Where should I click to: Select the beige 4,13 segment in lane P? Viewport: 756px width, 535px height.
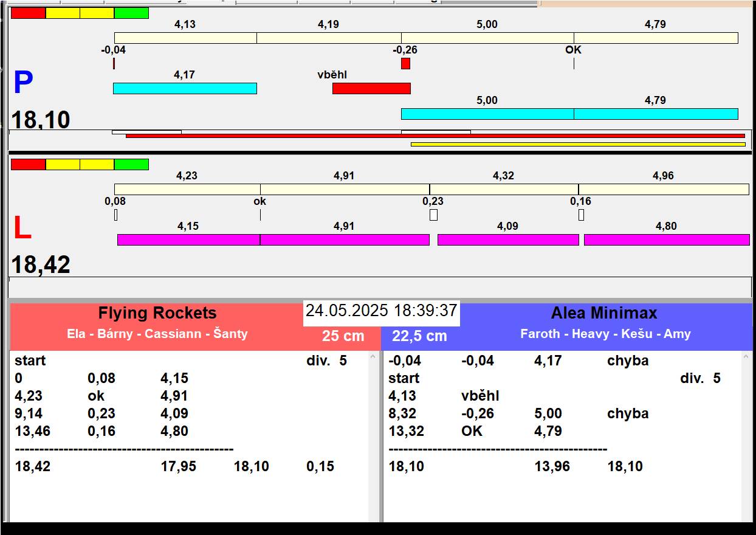point(185,38)
